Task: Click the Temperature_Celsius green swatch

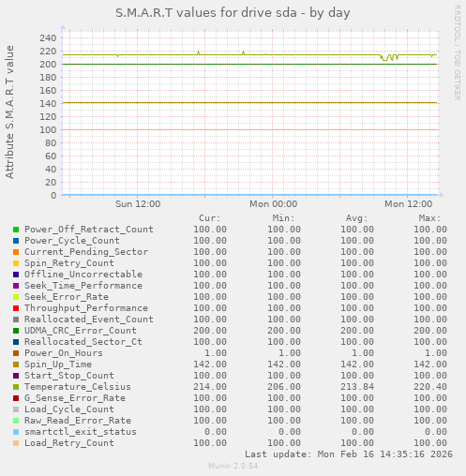Action: (x=16, y=387)
